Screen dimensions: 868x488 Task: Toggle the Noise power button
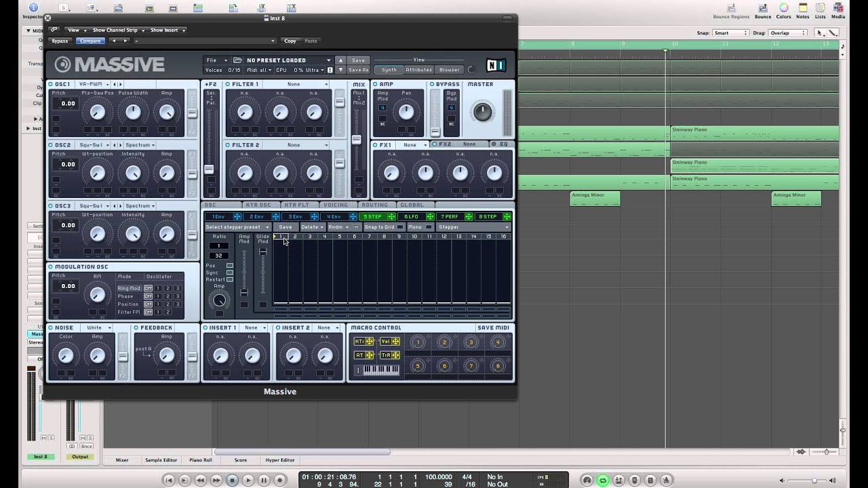(x=51, y=328)
